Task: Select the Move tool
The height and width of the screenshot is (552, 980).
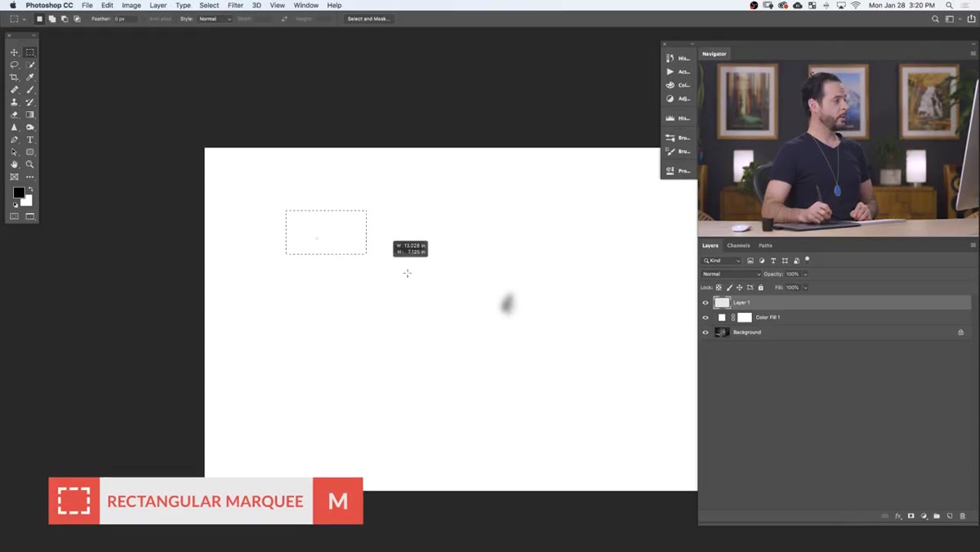Action: [x=14, y=52]
